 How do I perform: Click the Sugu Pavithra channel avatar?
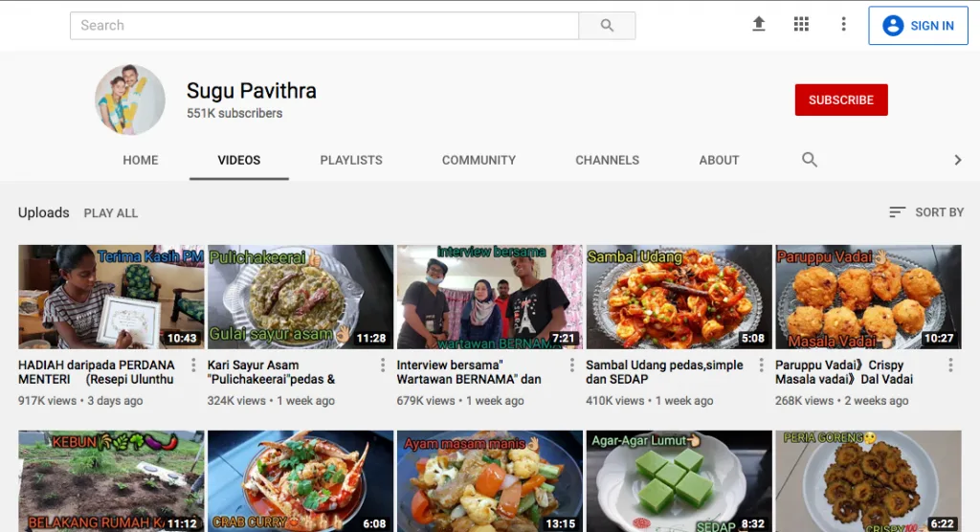(130, 100)
